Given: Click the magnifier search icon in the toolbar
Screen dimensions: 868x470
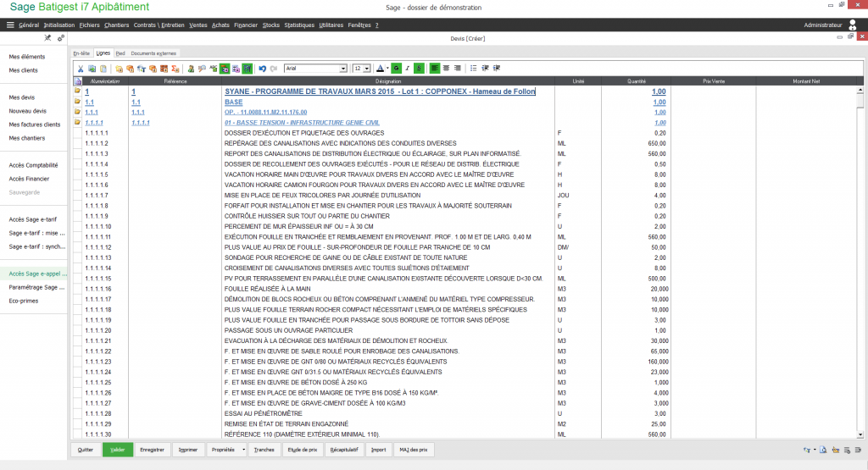Looking at the screenshot, I should point(202,69).
